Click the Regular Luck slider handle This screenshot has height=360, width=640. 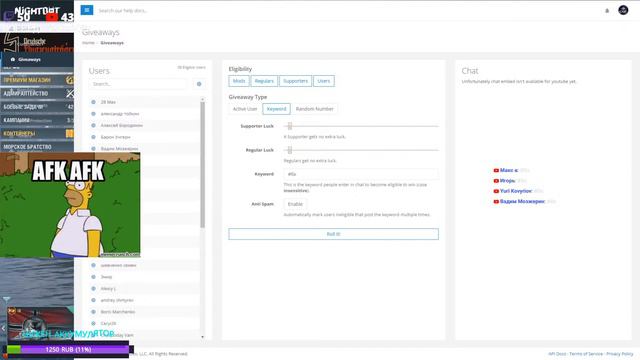pyautogui.click(x=290, y=150)
